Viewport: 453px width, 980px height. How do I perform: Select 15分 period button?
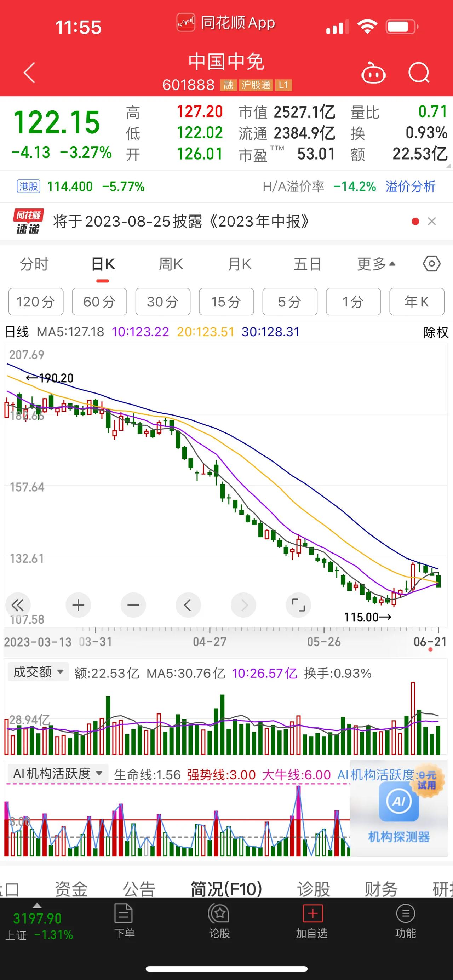226,302
